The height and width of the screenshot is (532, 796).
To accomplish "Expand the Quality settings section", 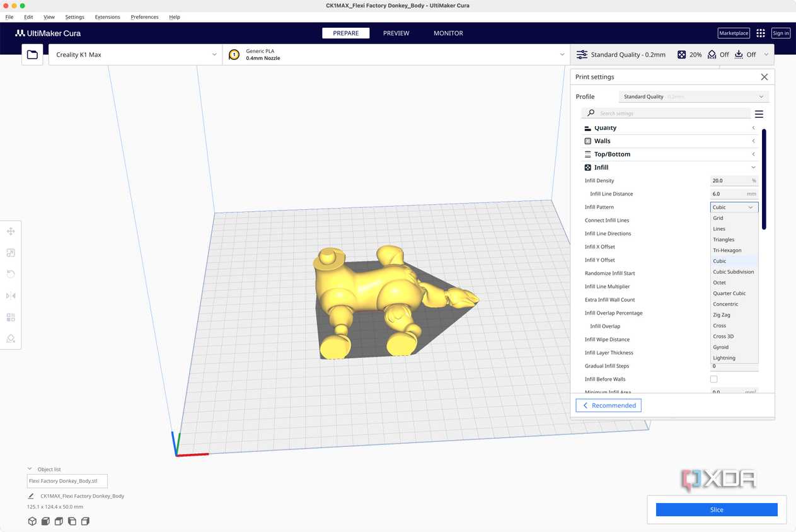I will [670, 128].
